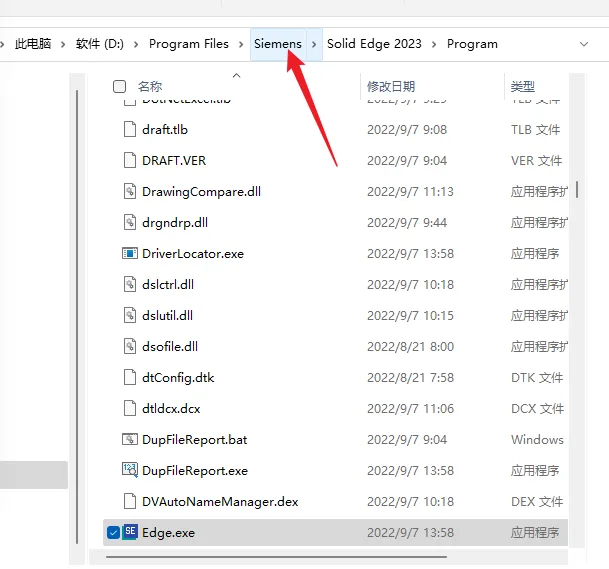Select the DupFileReport.exe file name

point(195,471)
